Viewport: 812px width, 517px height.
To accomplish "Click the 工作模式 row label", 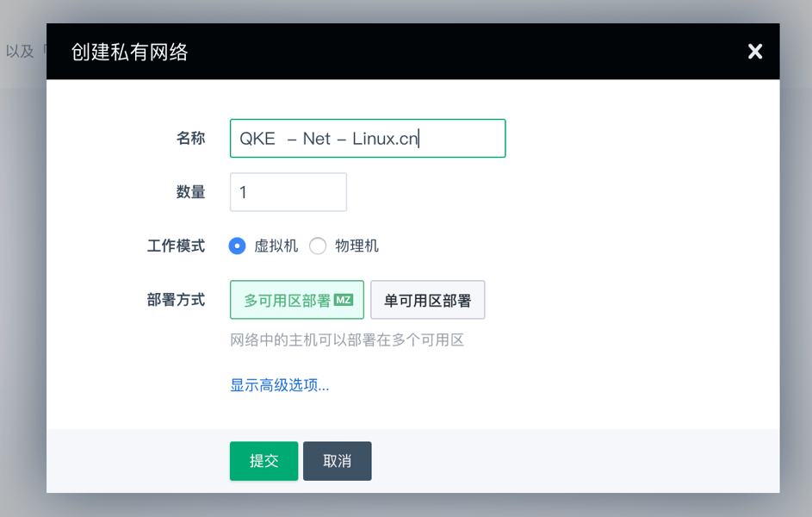I will 176,246.
